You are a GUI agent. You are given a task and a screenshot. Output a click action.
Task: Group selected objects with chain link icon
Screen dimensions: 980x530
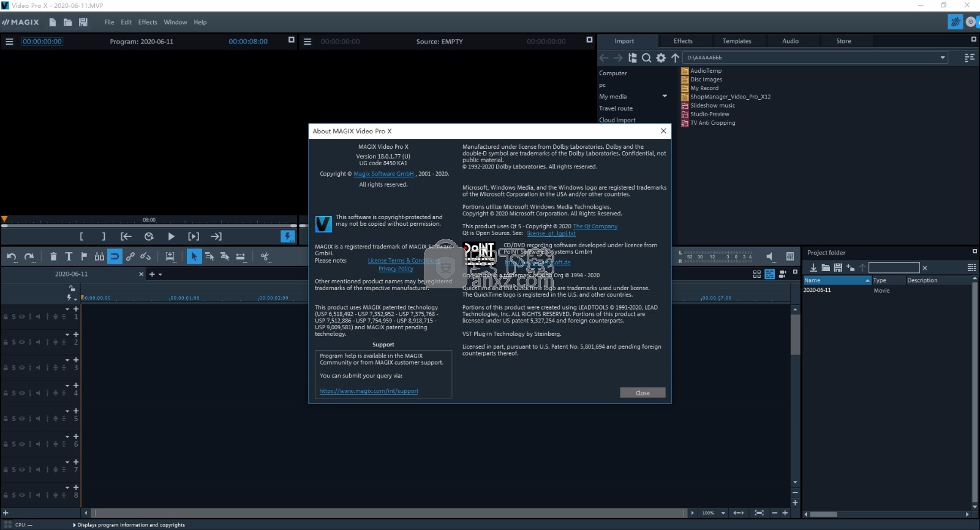click(x=130, y=256)
